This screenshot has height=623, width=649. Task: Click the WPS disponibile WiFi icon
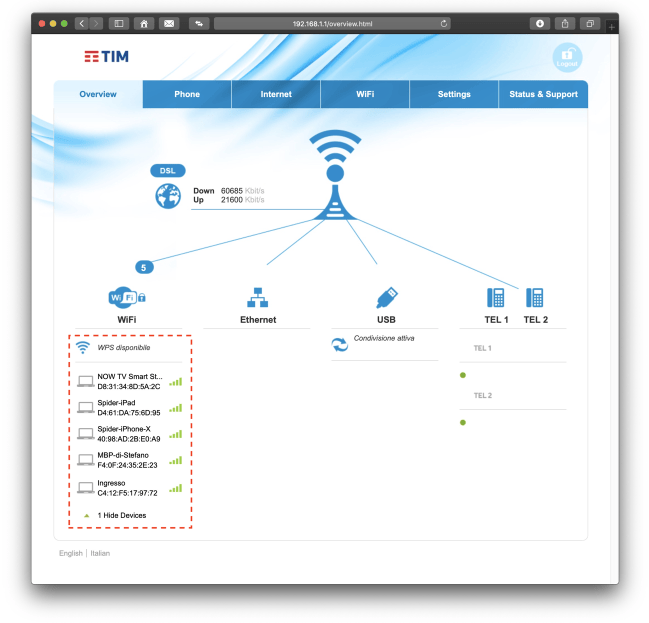click(x=83, y=347)
